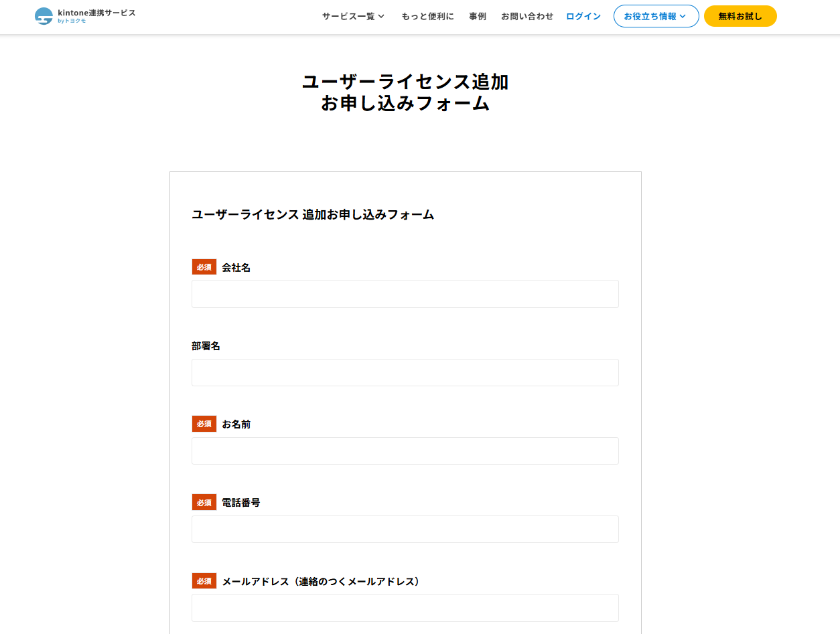Image resolution: width=840 pixels, height=634 pixels.
Task: Select the 部署名 text field
Action: pyautogui.click(x=405, y=373)
